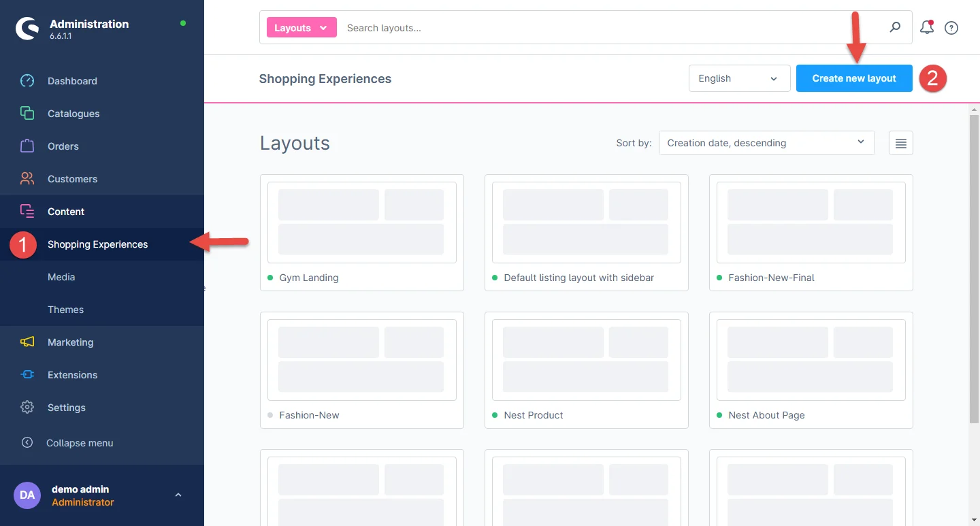Open the Layouts search type dropdown

point(301,28)
